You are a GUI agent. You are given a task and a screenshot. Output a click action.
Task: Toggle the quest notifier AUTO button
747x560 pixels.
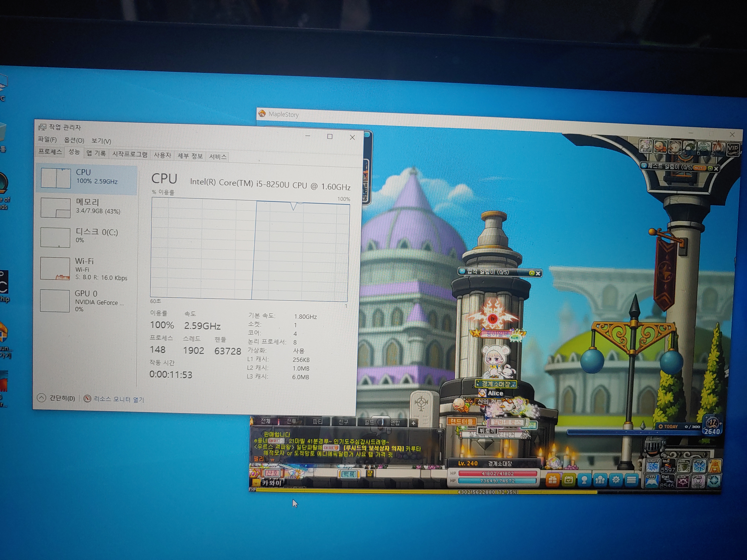click(700, 168)
